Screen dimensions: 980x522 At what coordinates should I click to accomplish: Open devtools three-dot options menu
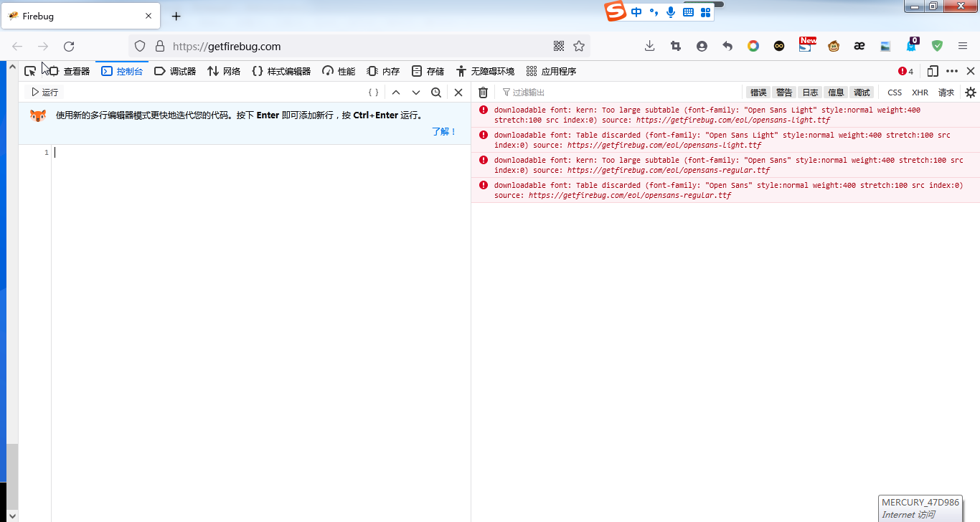point(952,71)
